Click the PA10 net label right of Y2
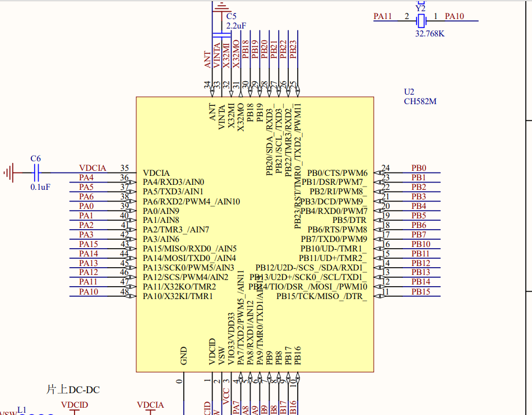The image size is (532, 415). [x=454, y=17]
